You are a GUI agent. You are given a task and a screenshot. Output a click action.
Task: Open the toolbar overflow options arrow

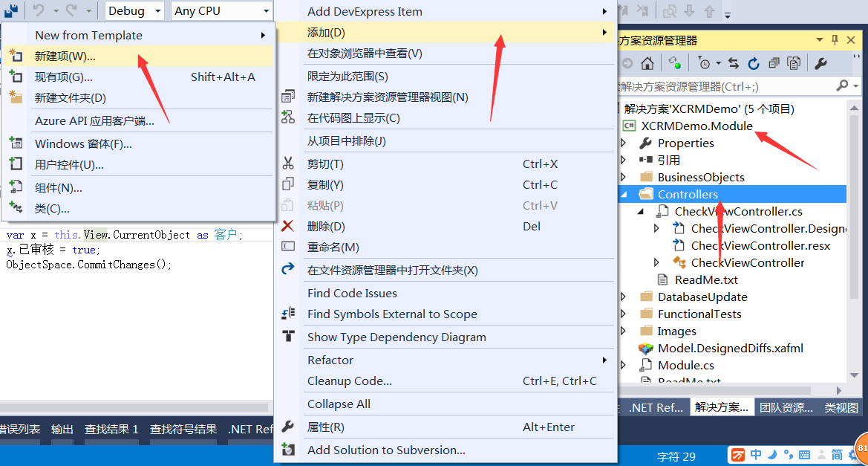[x=728, y=14]
